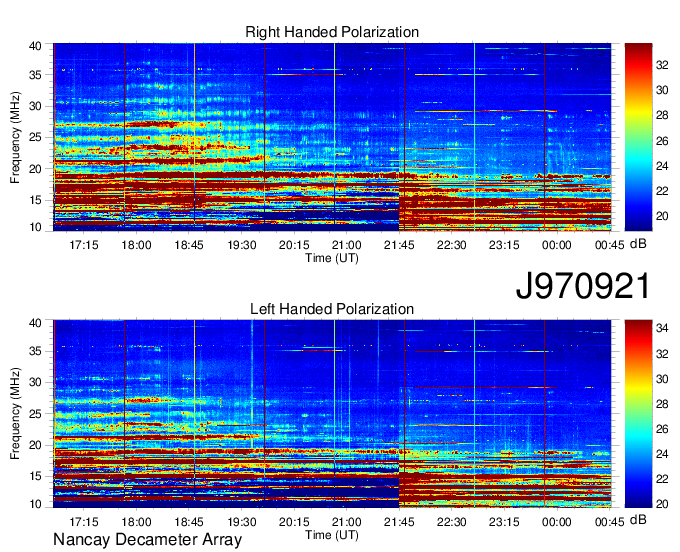Click the "34" value on Left Handed colorbar
Image resolution: width=680 pixels, height=552 pixels.
pyautogui.click(x=662, y=328)
